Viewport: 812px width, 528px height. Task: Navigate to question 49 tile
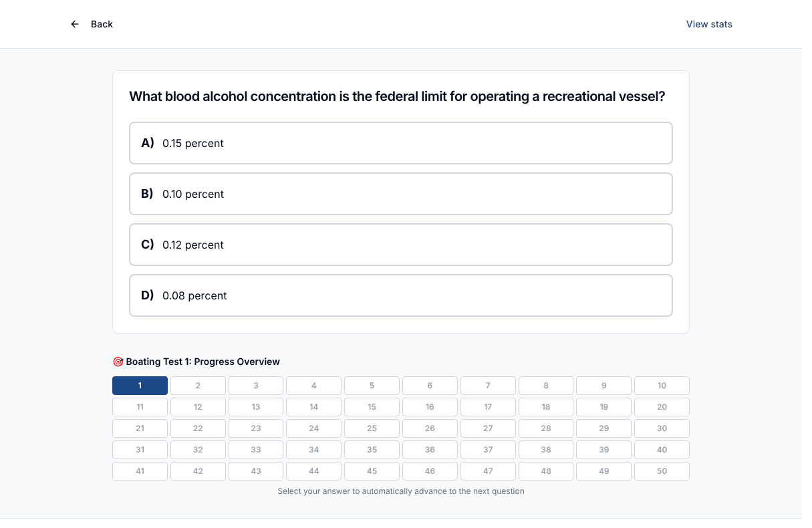pyautogui.click(x=604, y=471)
